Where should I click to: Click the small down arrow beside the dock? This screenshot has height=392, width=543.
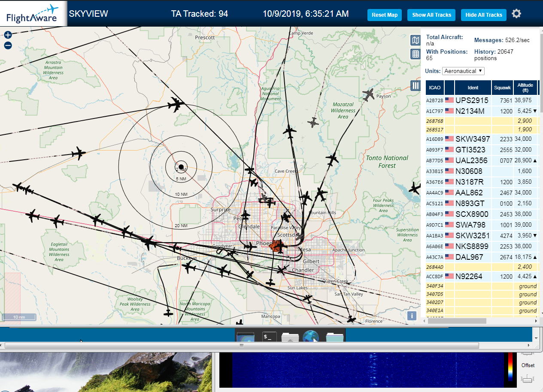pos(537,338)
